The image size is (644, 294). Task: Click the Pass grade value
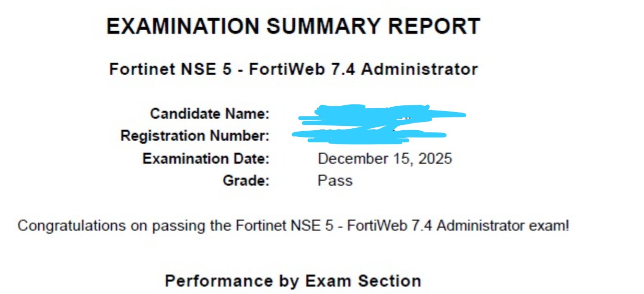[335, 181]
